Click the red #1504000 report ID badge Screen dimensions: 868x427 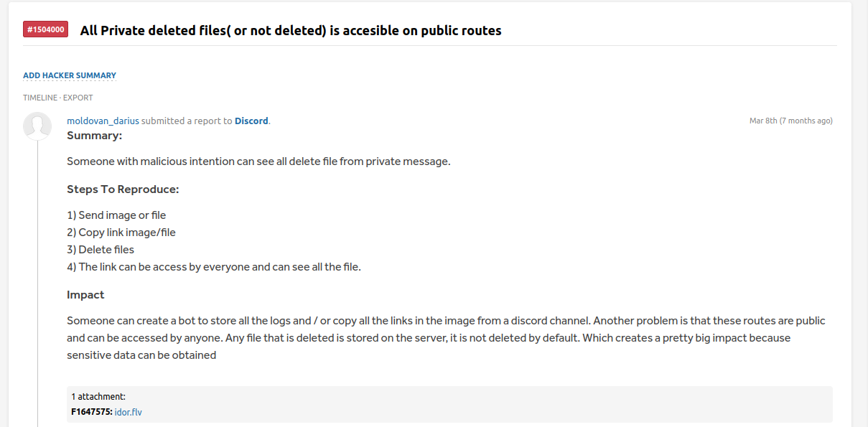[x=45, y=29]
